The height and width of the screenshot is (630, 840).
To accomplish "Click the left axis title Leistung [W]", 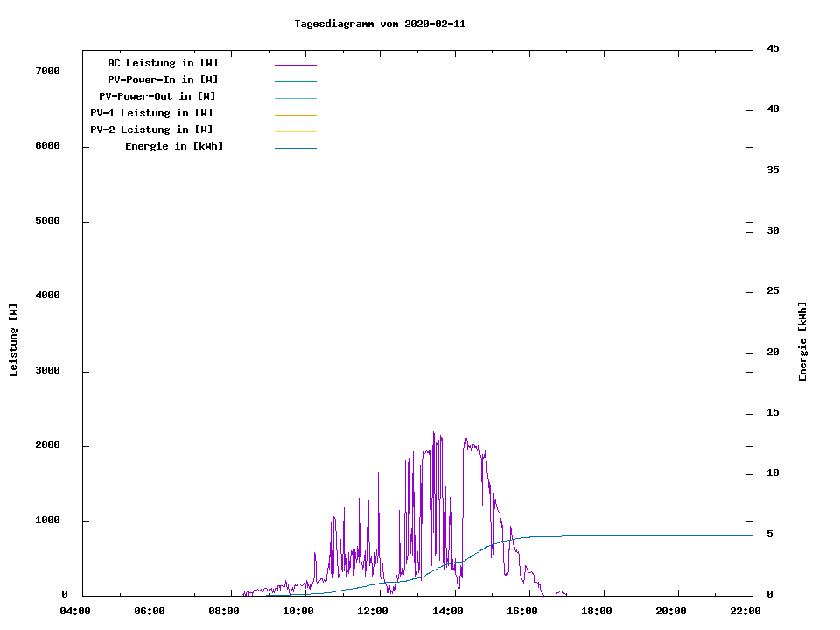I will 14,340.
